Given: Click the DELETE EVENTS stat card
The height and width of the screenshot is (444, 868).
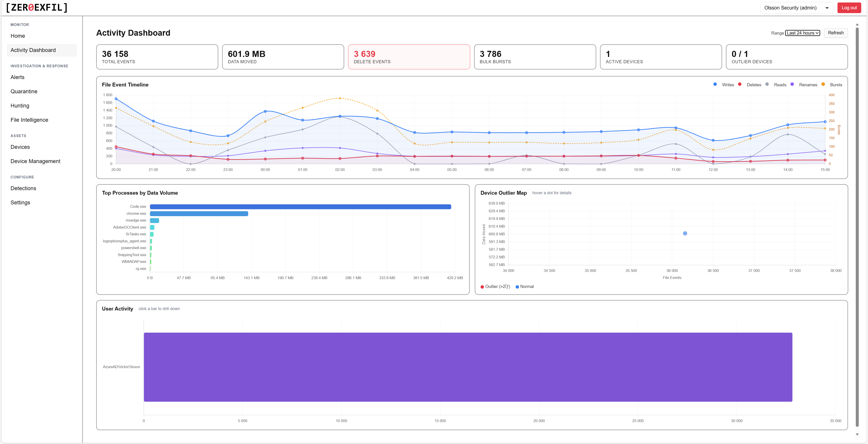Looking at the screenshot, I should pyautogui.click(x=409, y=56).
